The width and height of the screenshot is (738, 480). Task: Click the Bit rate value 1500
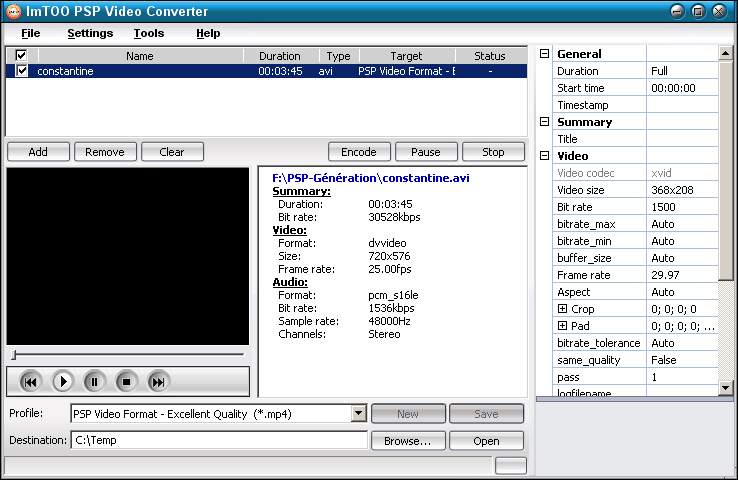[x=664, y=207]
